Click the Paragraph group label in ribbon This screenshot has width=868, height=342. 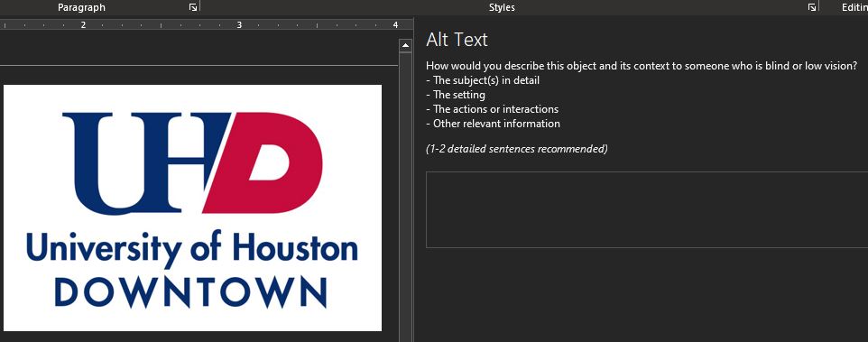coord(81,7)
